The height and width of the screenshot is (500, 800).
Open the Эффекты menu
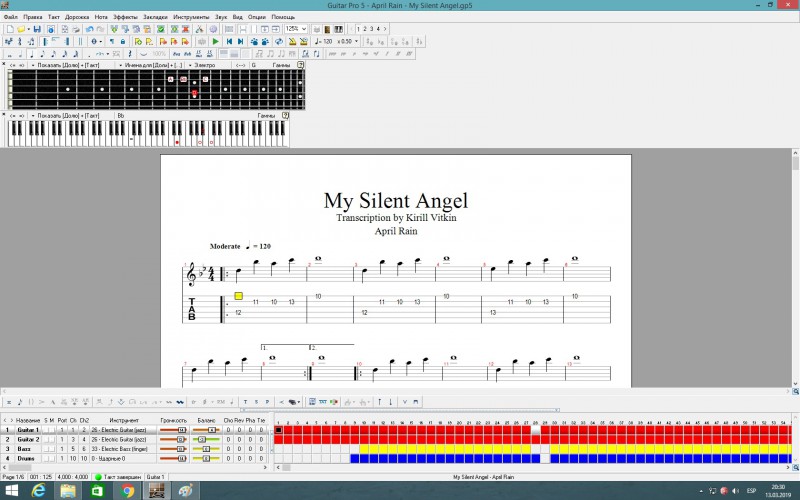(125, 17)
